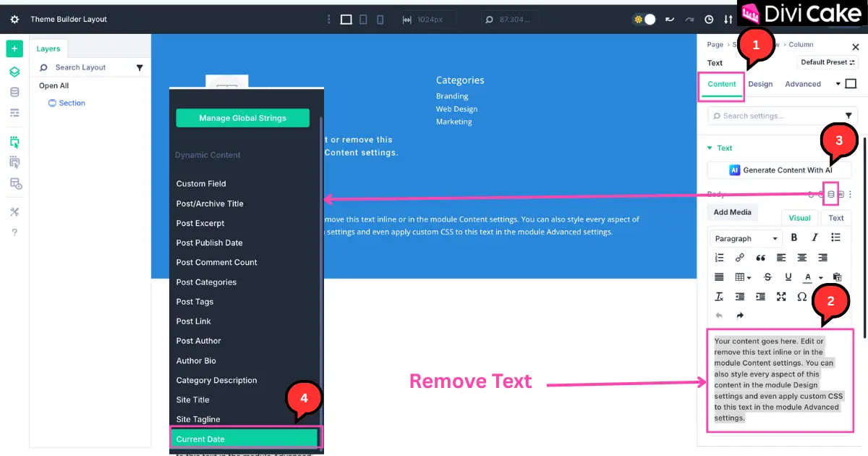Open the database icon in left sidebar

point(14,92)
